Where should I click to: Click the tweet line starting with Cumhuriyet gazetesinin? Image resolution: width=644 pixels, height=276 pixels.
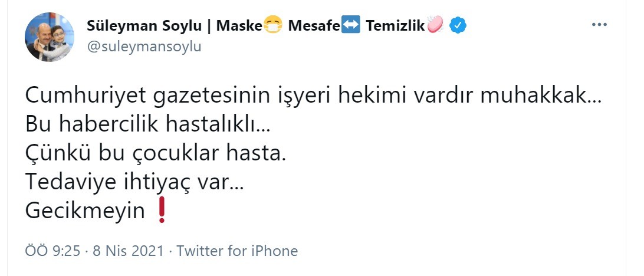[x=313, y=95]
